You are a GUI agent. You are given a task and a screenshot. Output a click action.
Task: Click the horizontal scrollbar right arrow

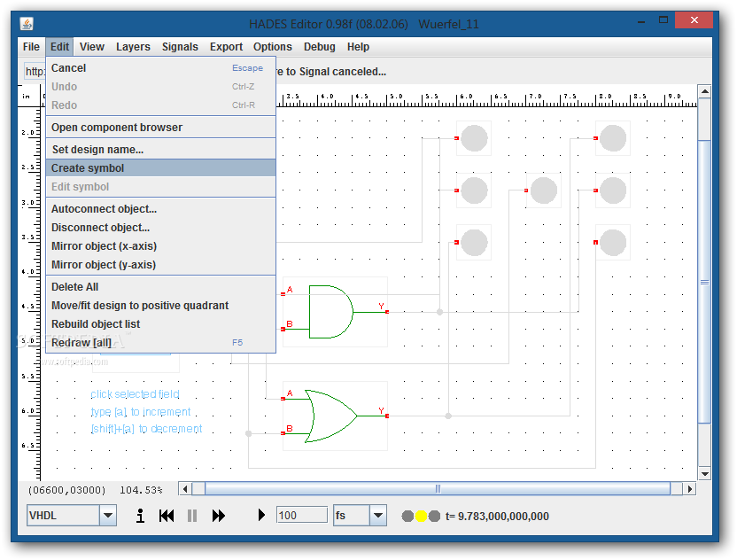click(689, 489)
